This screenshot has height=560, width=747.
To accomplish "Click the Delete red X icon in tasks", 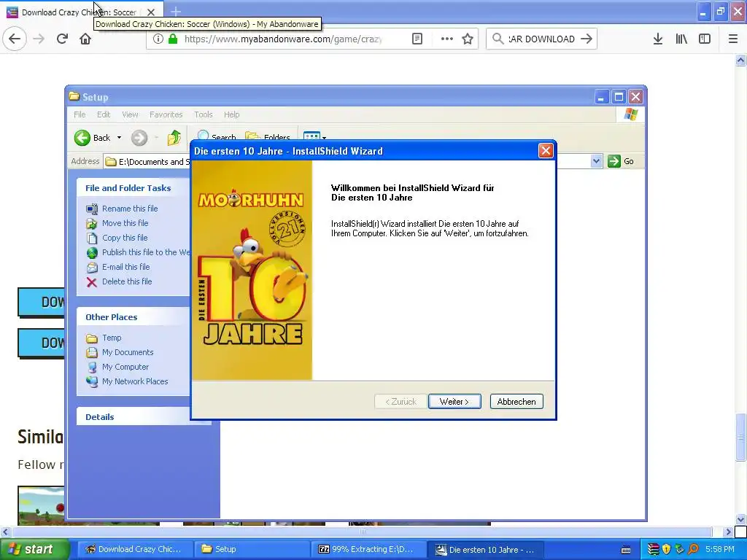I will pyautogui.click(x=91, y=282).
